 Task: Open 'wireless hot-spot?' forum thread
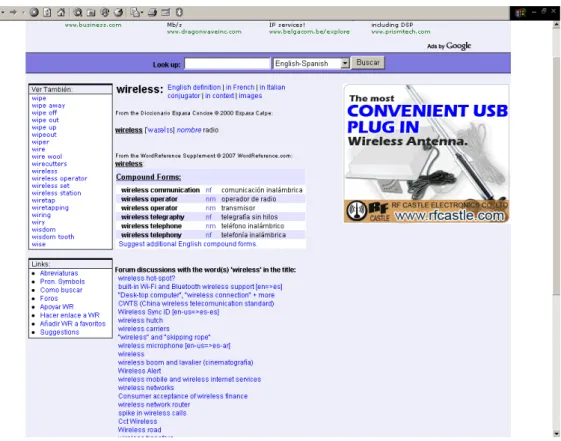146,278
